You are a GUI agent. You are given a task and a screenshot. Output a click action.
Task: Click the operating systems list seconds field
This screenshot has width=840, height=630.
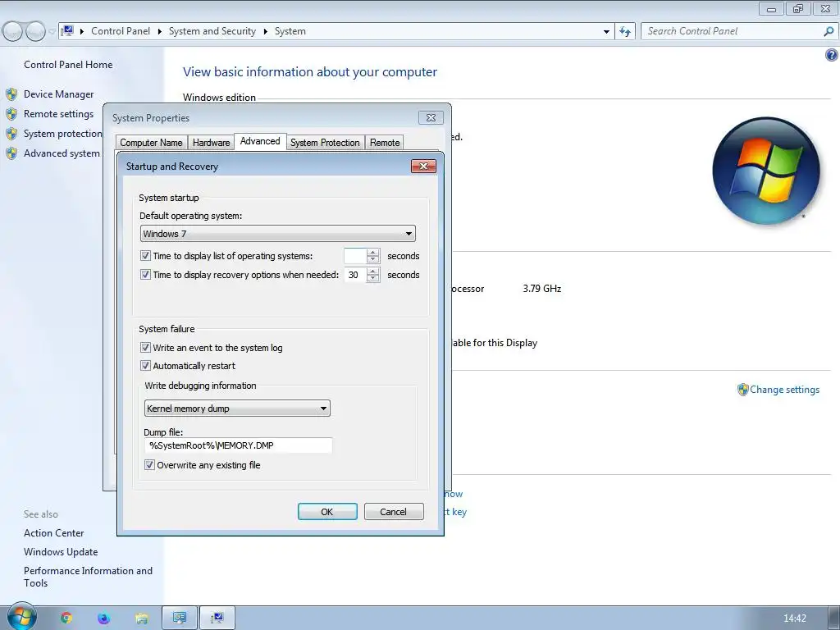coord(356,256)
